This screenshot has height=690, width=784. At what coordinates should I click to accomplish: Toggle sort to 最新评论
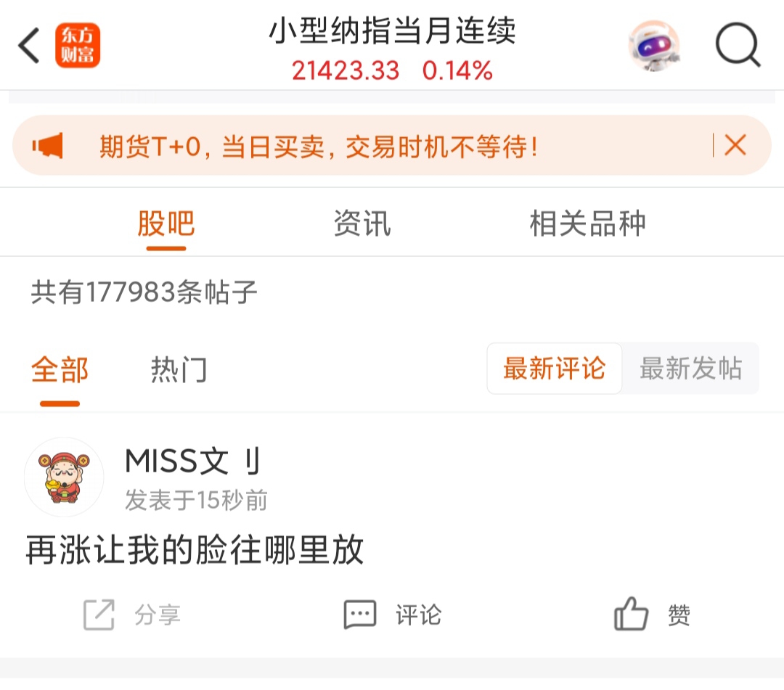pyautogui.click(x=554, y=369)
